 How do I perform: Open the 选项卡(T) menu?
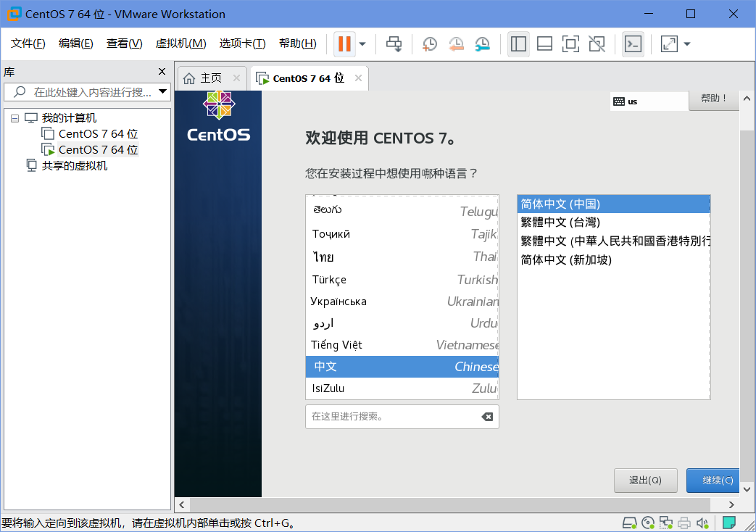243,43
